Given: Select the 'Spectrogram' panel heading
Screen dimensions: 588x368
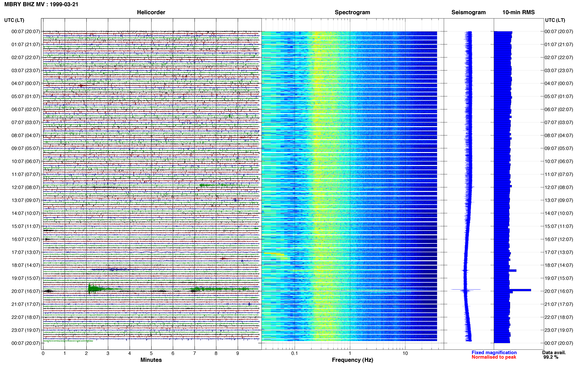Looking at the screenshot, I should (352, 12).
